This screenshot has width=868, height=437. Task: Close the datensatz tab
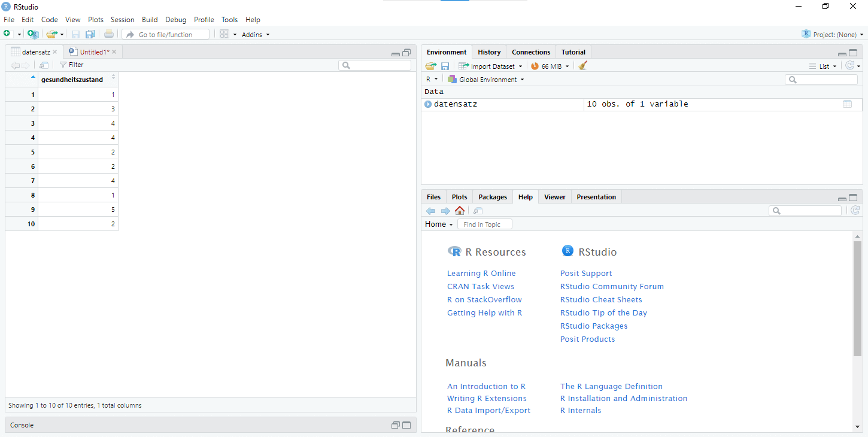[x=55, y=52]
